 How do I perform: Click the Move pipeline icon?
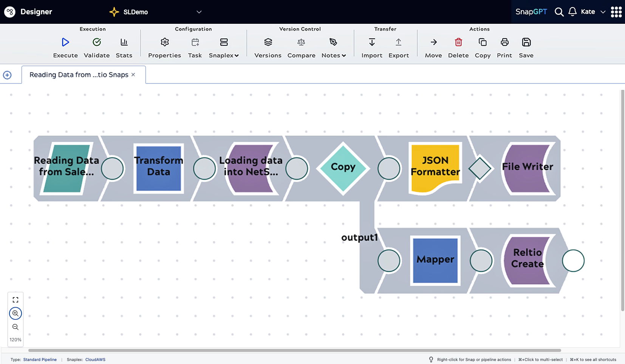433,42
